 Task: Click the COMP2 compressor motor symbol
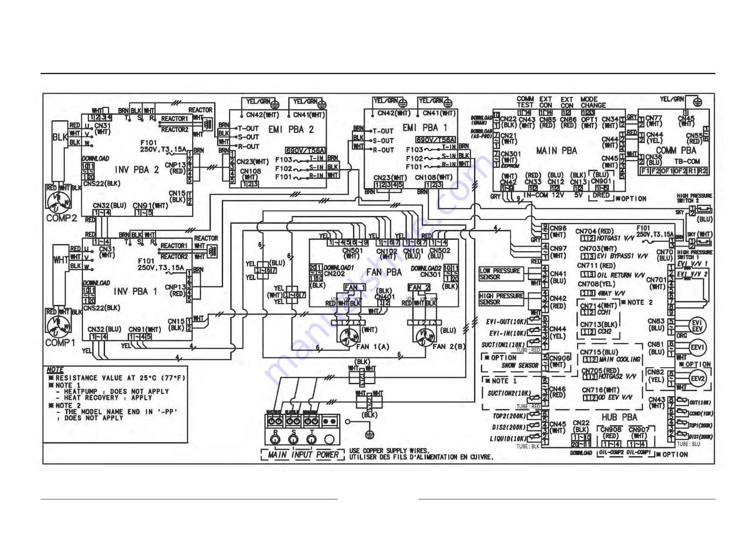[58, 202]
